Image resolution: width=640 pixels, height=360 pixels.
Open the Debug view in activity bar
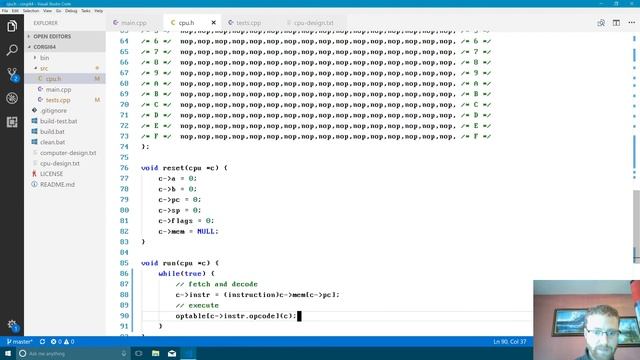coord(12,98)
